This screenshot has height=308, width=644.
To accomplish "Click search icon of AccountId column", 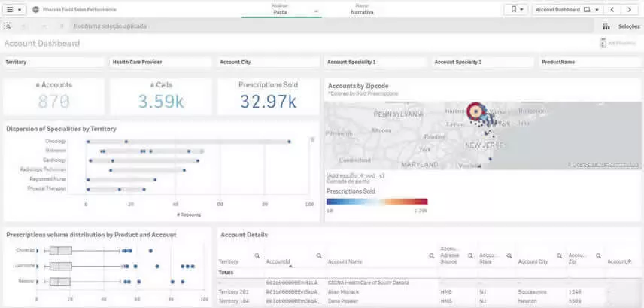I will tap(319, 255).
